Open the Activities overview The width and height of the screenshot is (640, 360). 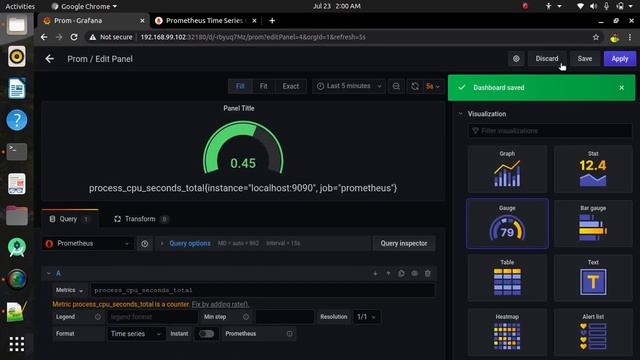pos(20,6)
